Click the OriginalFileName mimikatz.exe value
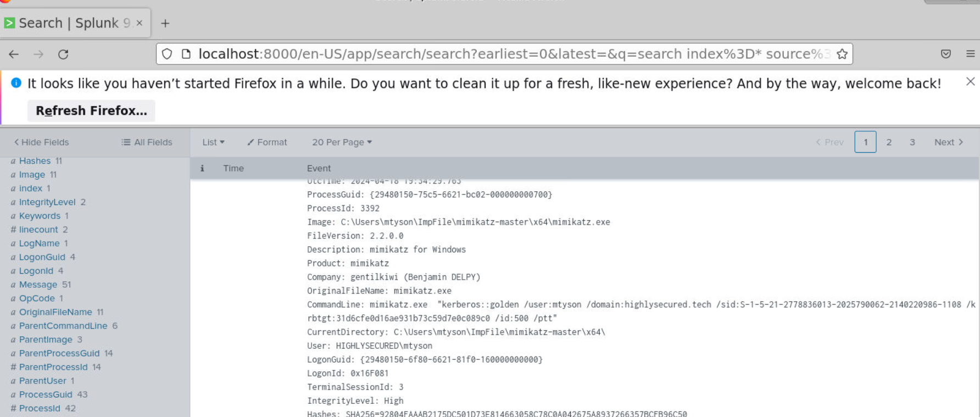Viewport: 980px width, 417px height. (x=422, y=291)
